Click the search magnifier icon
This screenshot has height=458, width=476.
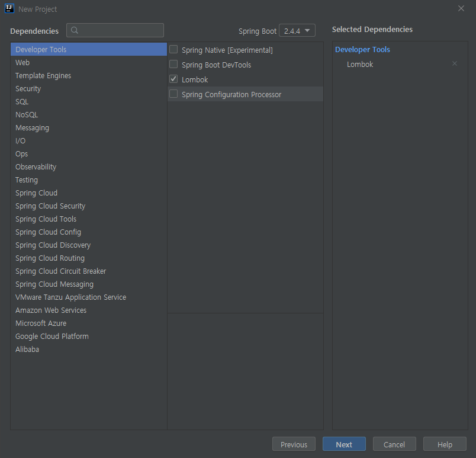(x=75, y=30)
